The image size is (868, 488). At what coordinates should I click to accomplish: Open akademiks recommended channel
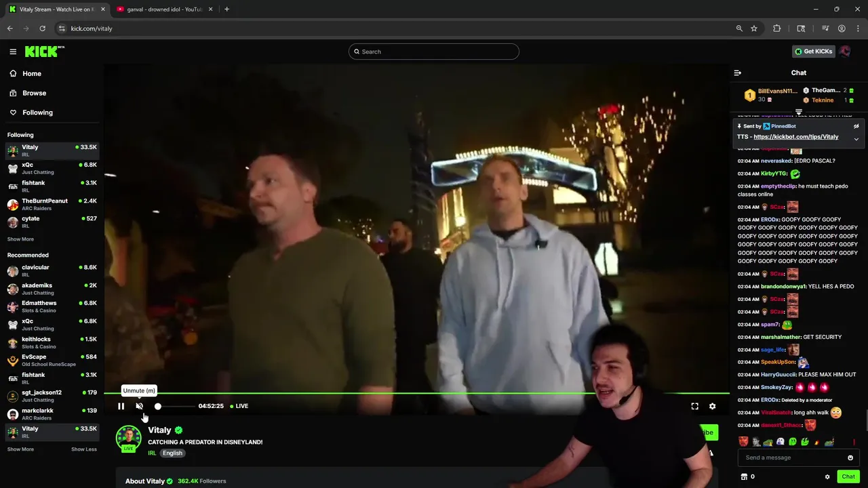[52, 289]
